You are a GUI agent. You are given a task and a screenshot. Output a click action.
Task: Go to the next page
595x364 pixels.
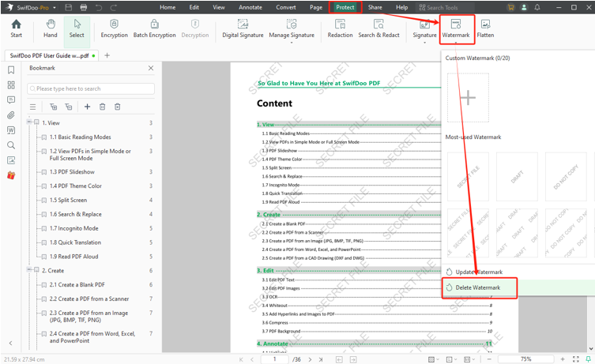(x=310, y=359)
